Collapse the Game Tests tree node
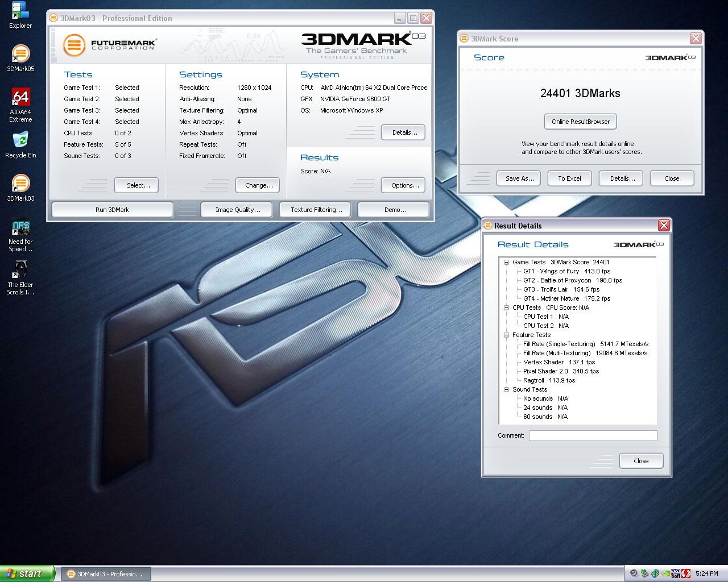The image size is (728, 582). pyautogui.click(x=506, y=262)
